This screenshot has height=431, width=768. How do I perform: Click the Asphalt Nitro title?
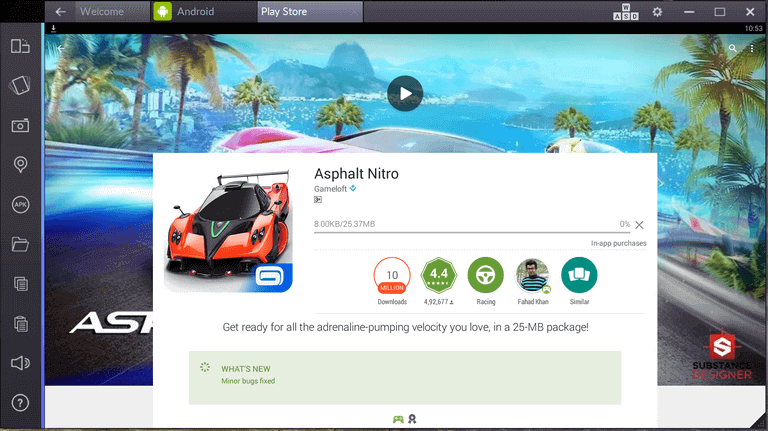[x=357, y=174]
